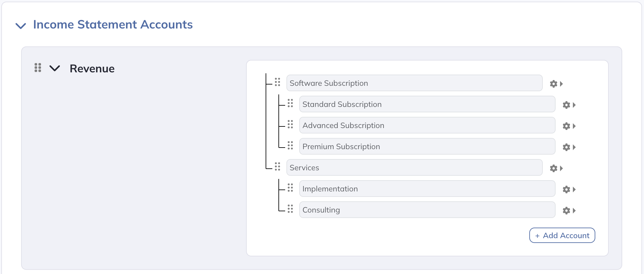Open settings gear for Standard Subscription

coord(566,105)
